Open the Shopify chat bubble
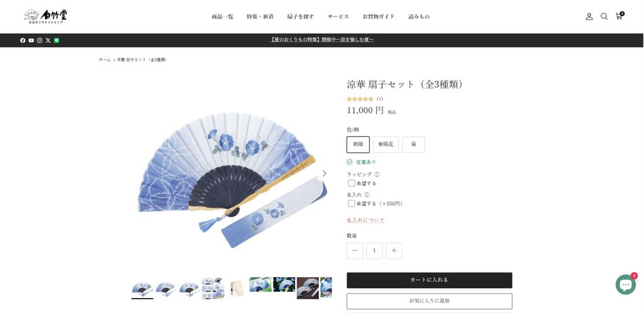 [626, 285]
